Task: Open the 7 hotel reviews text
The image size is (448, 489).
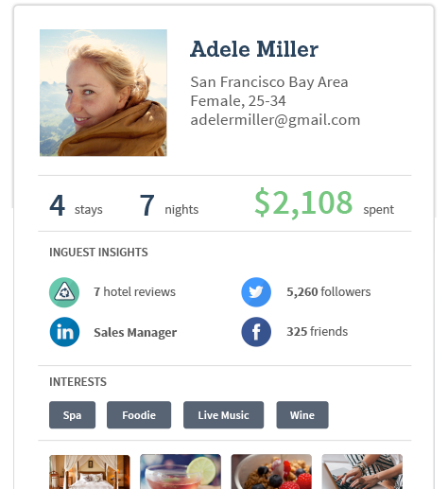Action: coord(134,292)
